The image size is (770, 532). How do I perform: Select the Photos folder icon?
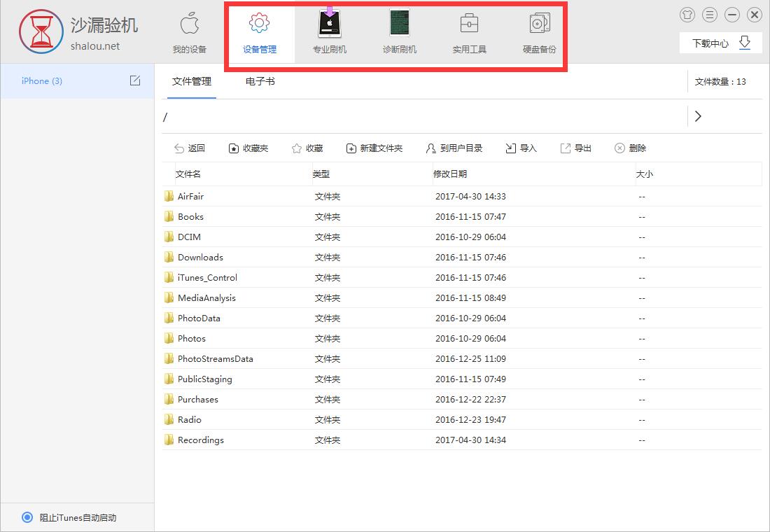click(169, 338)
